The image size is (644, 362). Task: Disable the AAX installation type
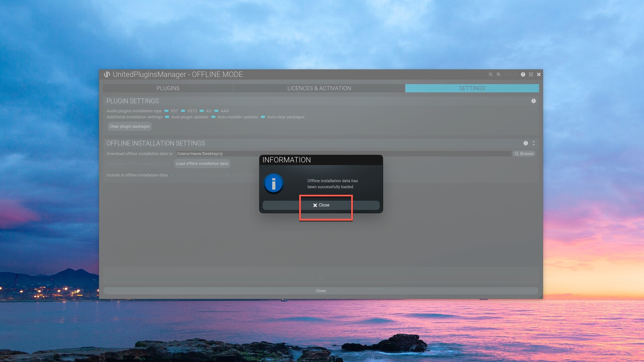coord(216,111)
